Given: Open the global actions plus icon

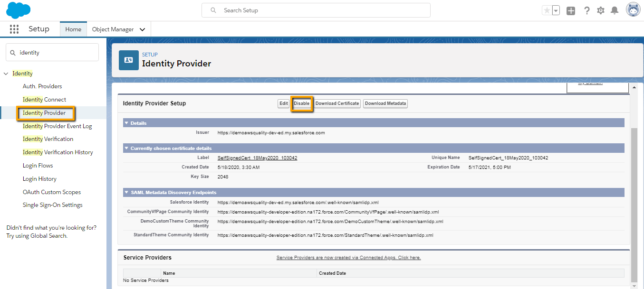Looking at the screenshot, I should pyautogui.click(x=571, y=10).
